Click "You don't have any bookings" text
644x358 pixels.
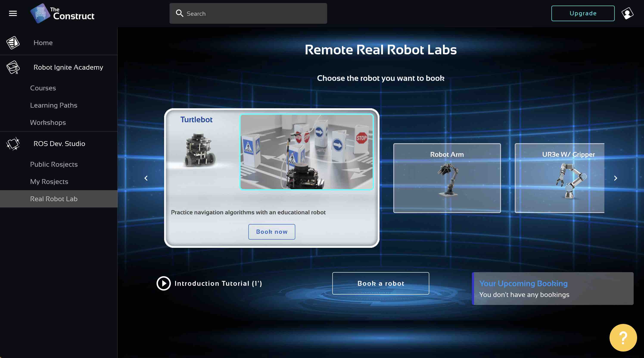(524, 295)
